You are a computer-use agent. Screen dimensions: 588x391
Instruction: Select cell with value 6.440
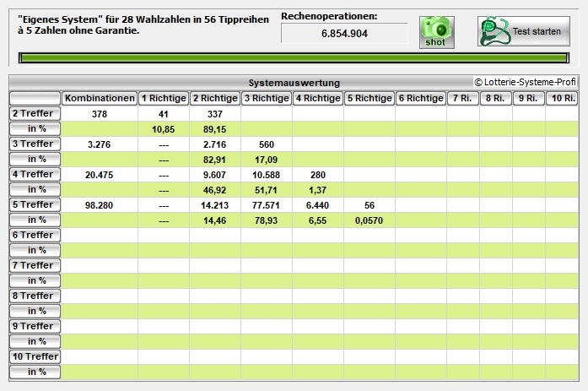[318, 205]
